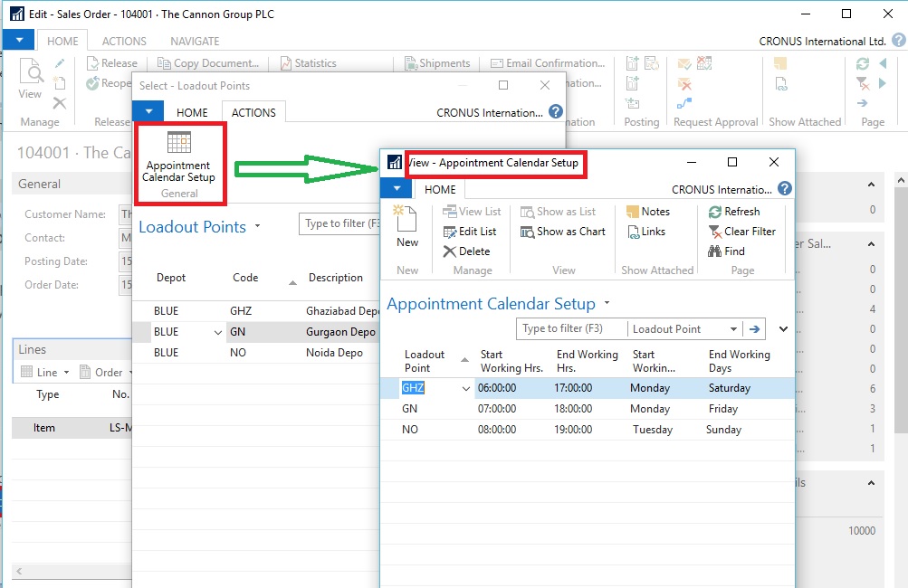Open Loadout Point filter field dropdown

(x=733, y=329)
